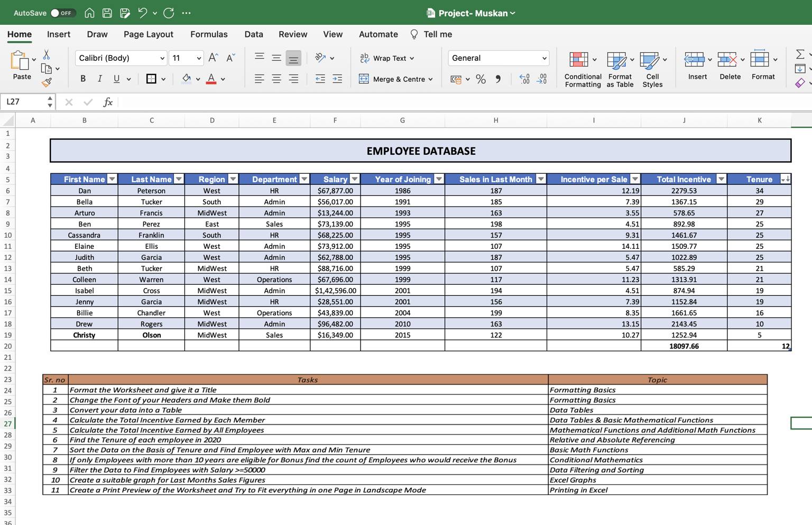
Task: Toggle Bottom Align in alignment group
Action: coord(293,58)
